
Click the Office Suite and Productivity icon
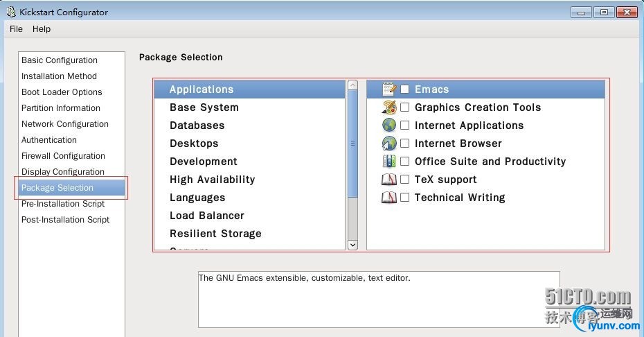coord(389,162)
